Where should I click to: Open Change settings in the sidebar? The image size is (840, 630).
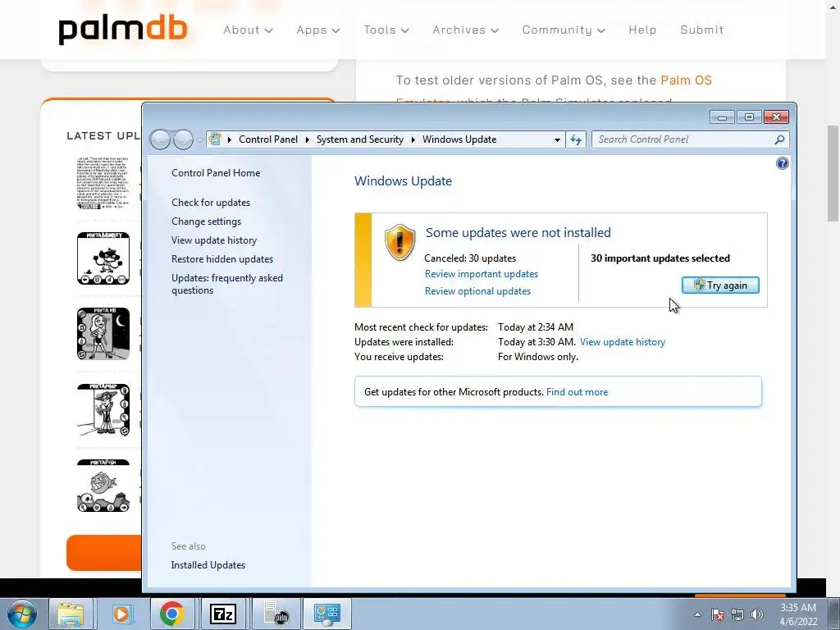coord(206,221)
